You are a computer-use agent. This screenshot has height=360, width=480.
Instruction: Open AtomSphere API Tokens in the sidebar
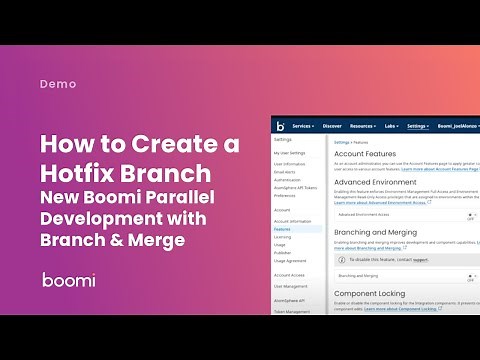click(x=295, y=188)
